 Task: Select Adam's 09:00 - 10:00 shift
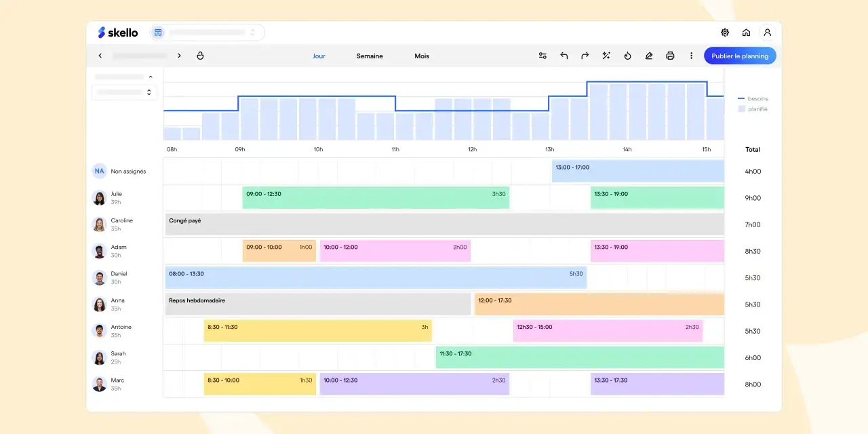(x=279, y=251)
